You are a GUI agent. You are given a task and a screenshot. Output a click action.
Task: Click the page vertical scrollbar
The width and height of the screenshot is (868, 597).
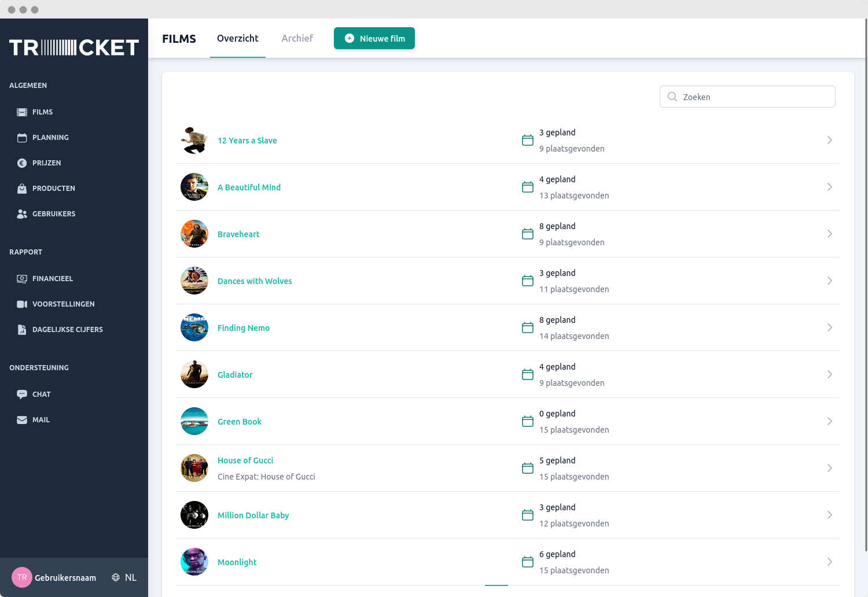[x=866, y=283]
